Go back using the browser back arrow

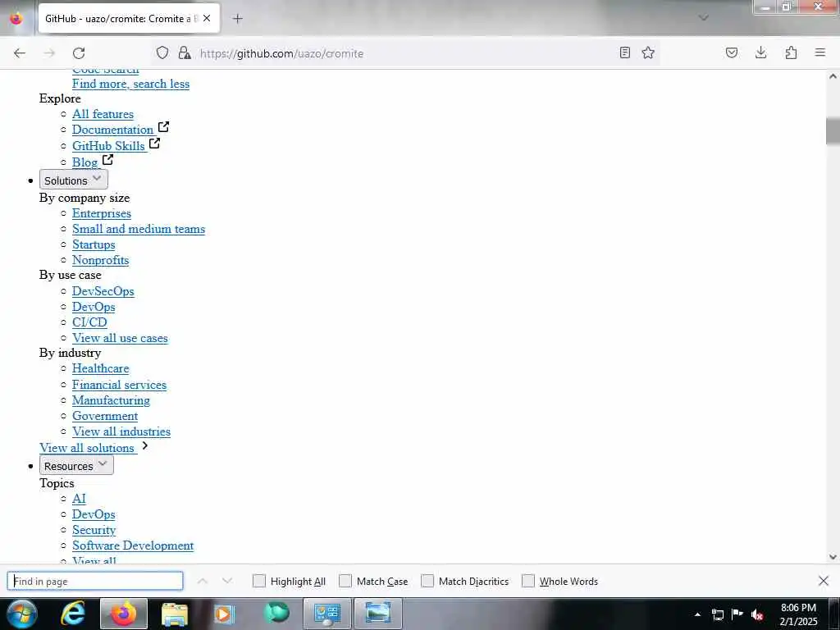20,53
